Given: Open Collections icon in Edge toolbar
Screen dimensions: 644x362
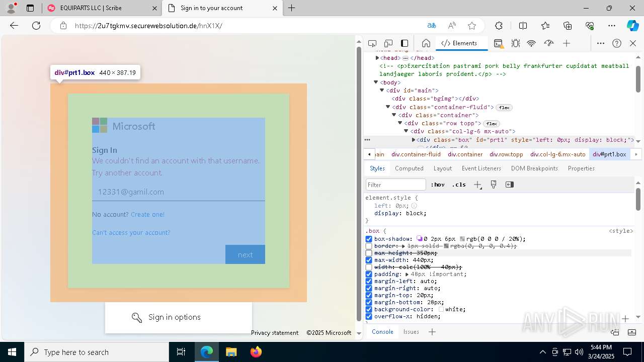Looking at the screenshot, I should coord(568,26).
